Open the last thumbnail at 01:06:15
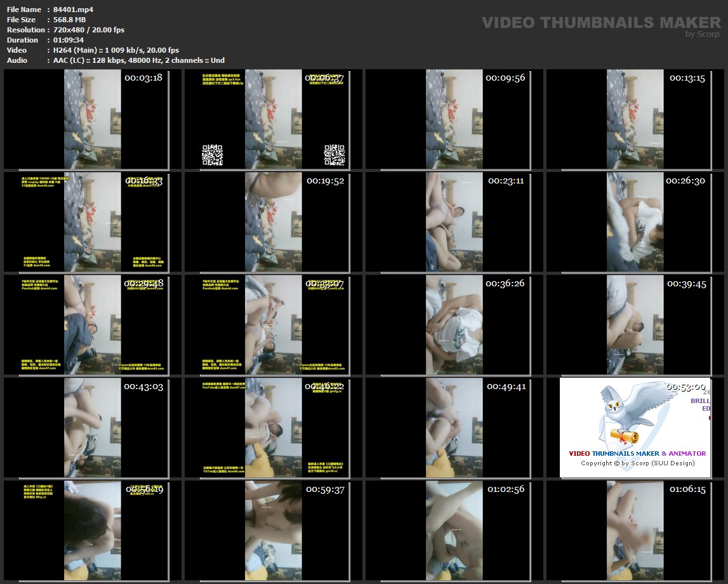The width and height of the screenshot is (728, 584). (635, 531)
